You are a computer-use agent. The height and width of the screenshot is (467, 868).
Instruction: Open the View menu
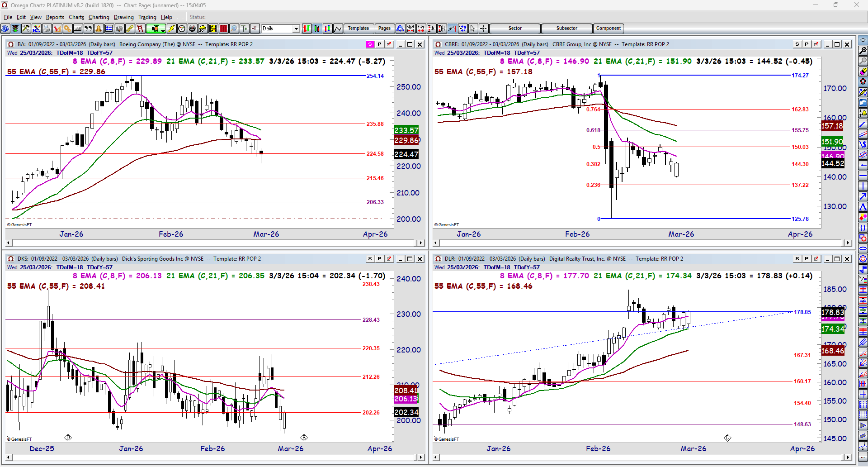[36, 17]
